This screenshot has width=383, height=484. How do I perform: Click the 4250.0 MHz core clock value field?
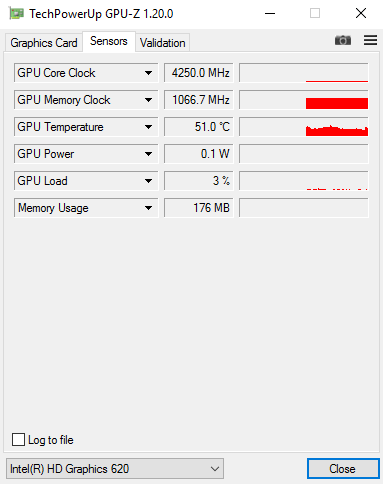pos(199,73)
